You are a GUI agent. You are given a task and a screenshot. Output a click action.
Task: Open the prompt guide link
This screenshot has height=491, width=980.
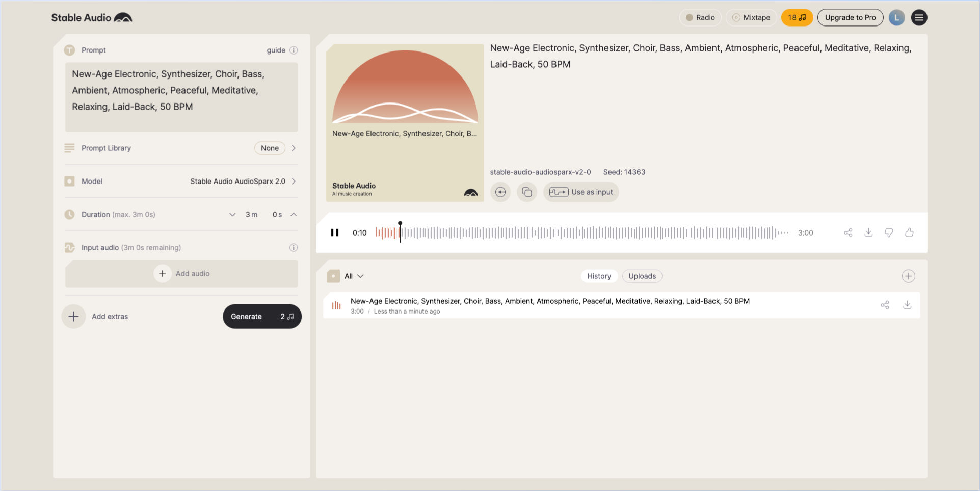276,50
